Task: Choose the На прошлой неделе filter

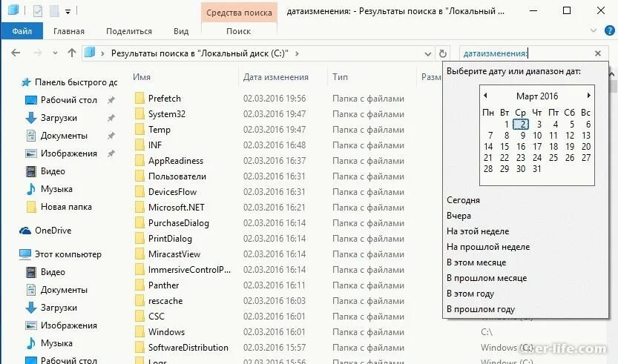Action: click(x=488, y=247)
